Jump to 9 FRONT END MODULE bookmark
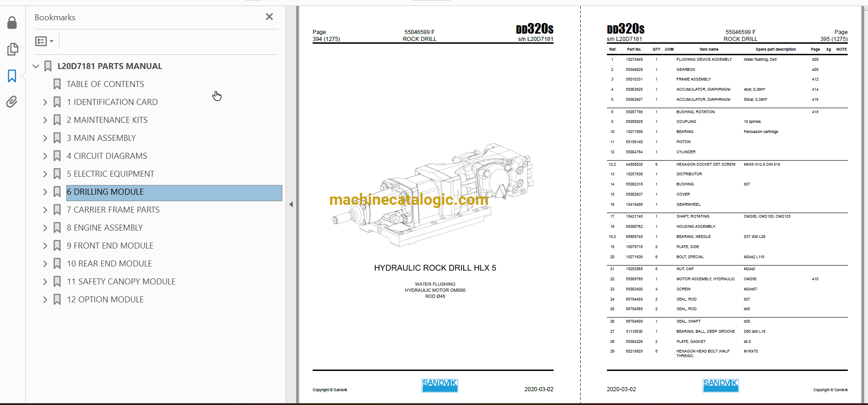The width and height of the screenshot is (868, 405). coord(110,246)
